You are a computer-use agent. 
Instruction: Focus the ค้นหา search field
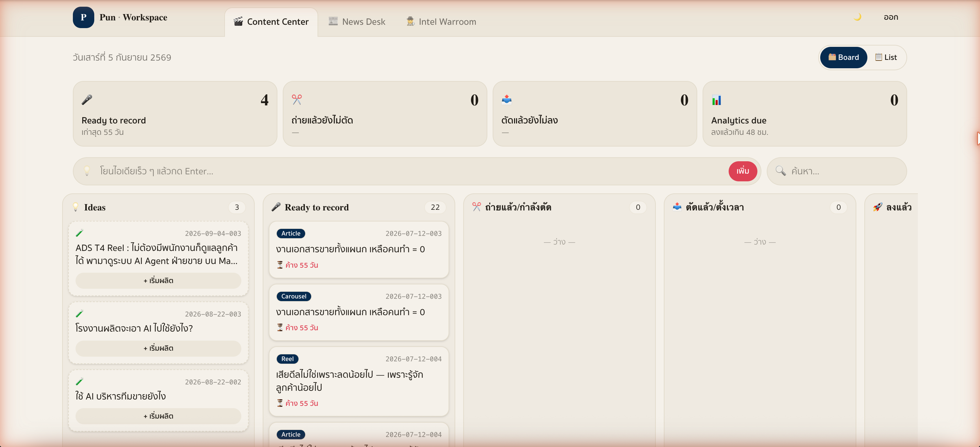[x=837, y=171]
